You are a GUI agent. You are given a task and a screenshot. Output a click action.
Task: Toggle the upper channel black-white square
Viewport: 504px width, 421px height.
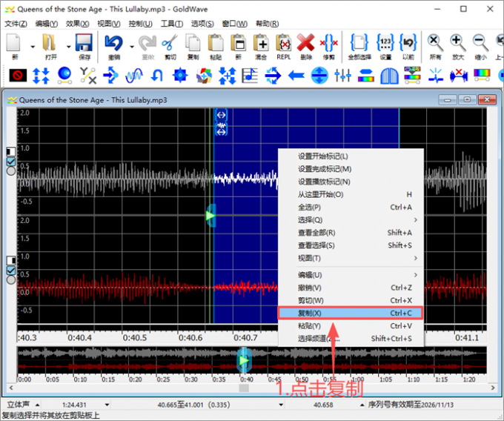[11, 151]
